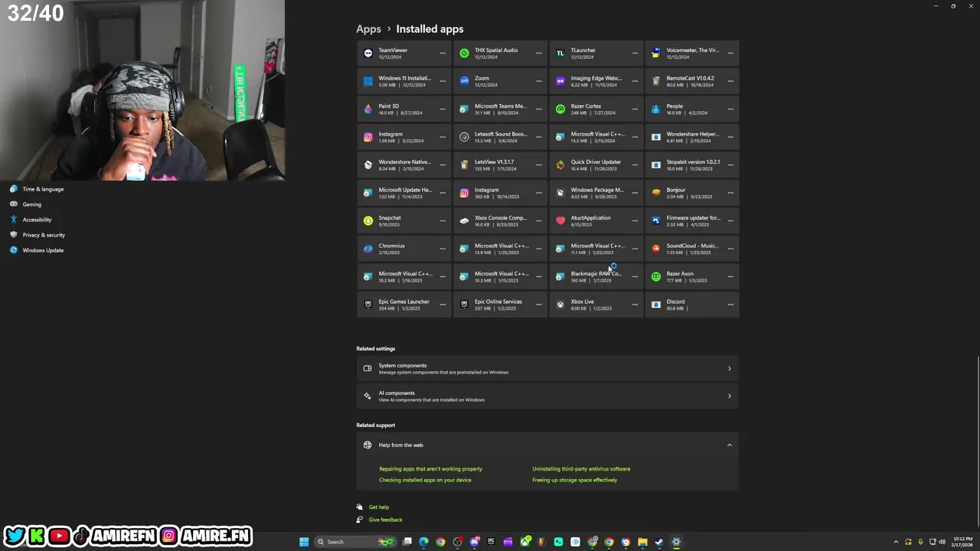Click the Instagram 1.59 MB app entry

[x=404, y=137]
